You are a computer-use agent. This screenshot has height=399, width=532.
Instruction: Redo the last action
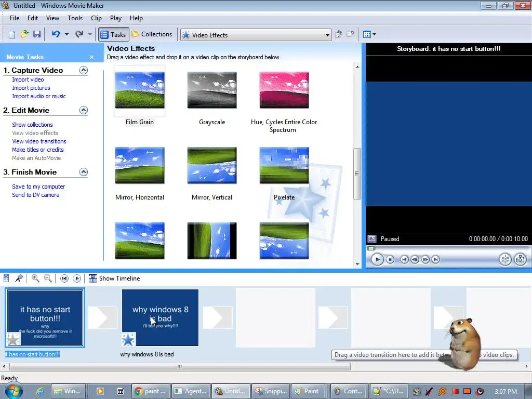(x=79, y=34)
